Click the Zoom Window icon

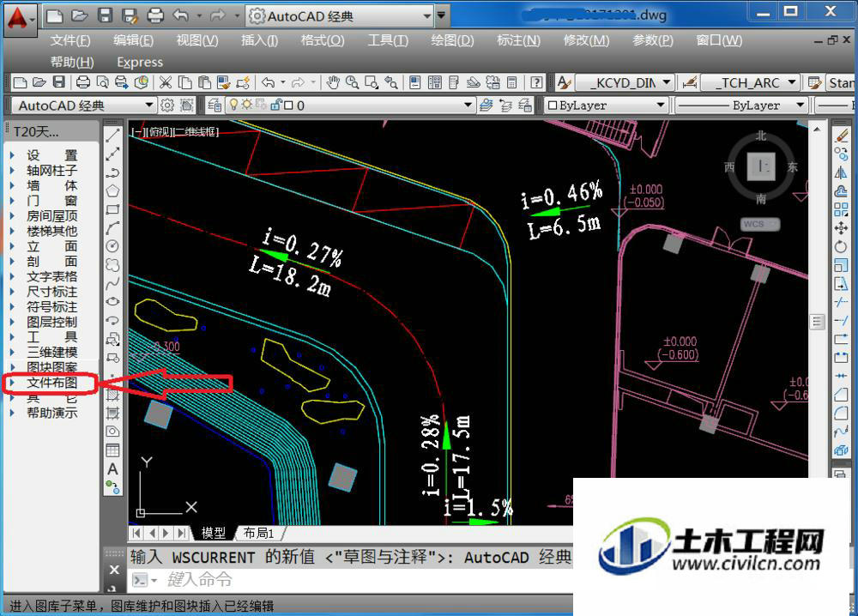click(372, 82)
